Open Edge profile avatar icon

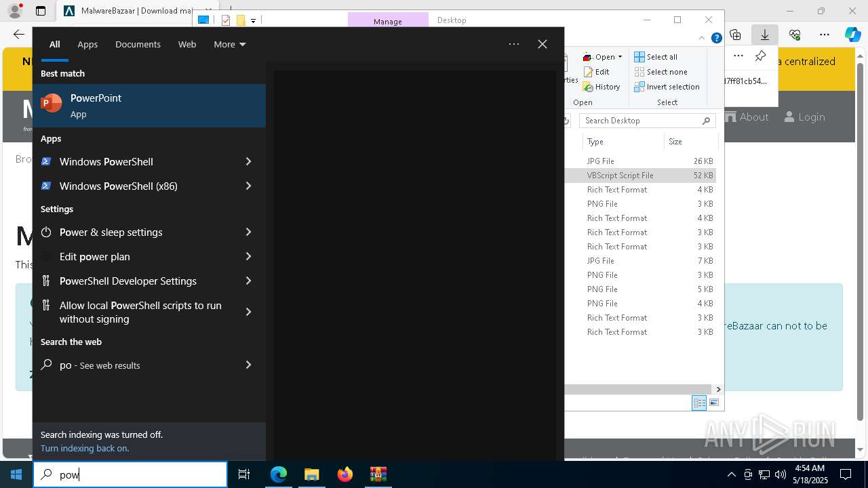tap(15, 11)
